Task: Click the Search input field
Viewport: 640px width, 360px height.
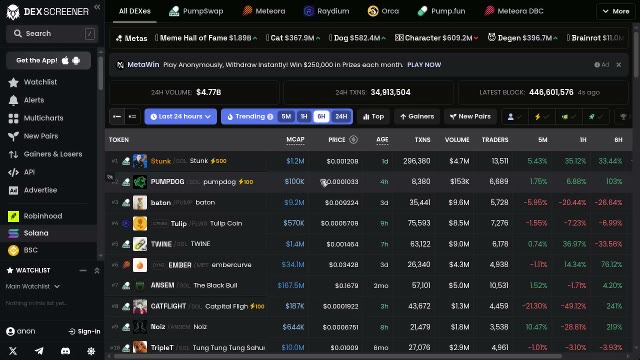Action: click(x=52, y=33)
